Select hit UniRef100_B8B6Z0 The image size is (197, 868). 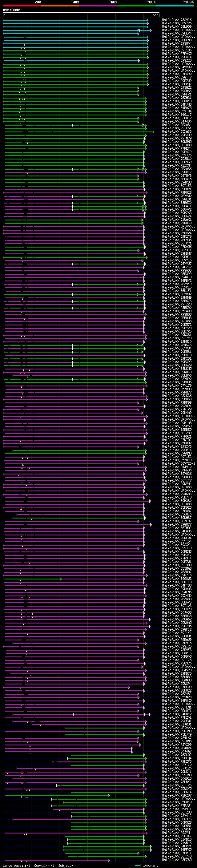pyautogui.click(x=177, y=203)
